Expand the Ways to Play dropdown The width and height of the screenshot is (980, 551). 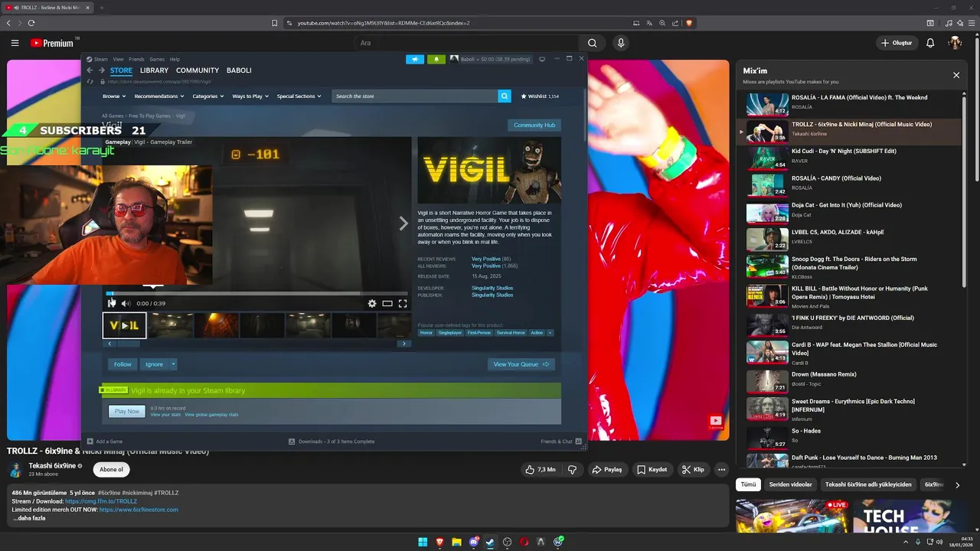pyautogui.click(x=250, y=96)
